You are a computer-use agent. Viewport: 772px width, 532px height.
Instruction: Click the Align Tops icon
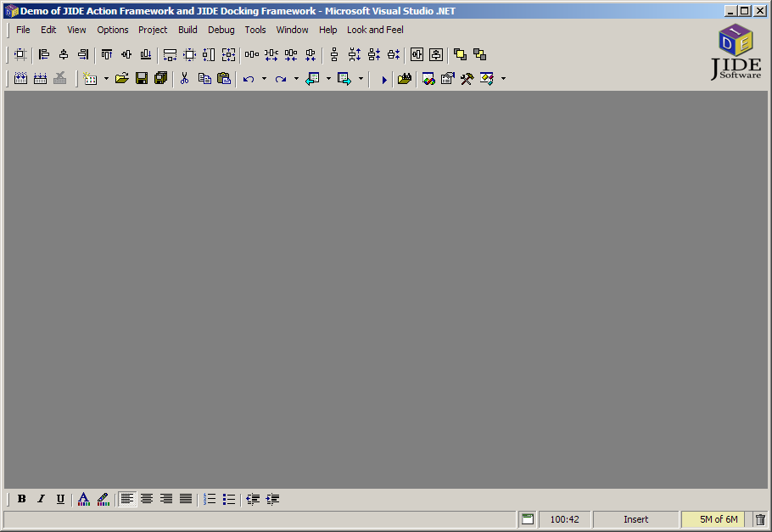coord(106,54)
